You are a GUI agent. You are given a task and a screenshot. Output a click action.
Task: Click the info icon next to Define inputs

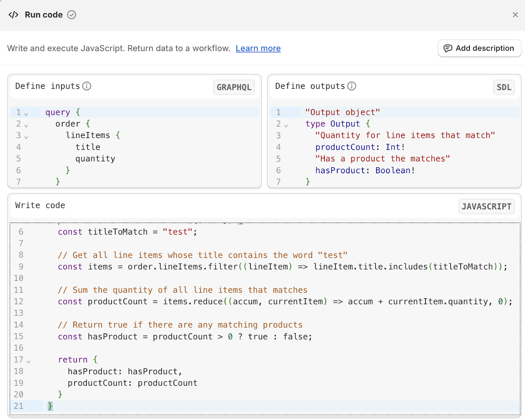point(87,86)
